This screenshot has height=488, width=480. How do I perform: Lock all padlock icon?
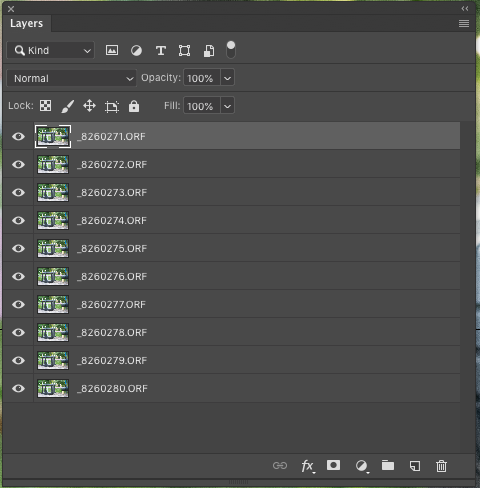[x=134, y=106]
